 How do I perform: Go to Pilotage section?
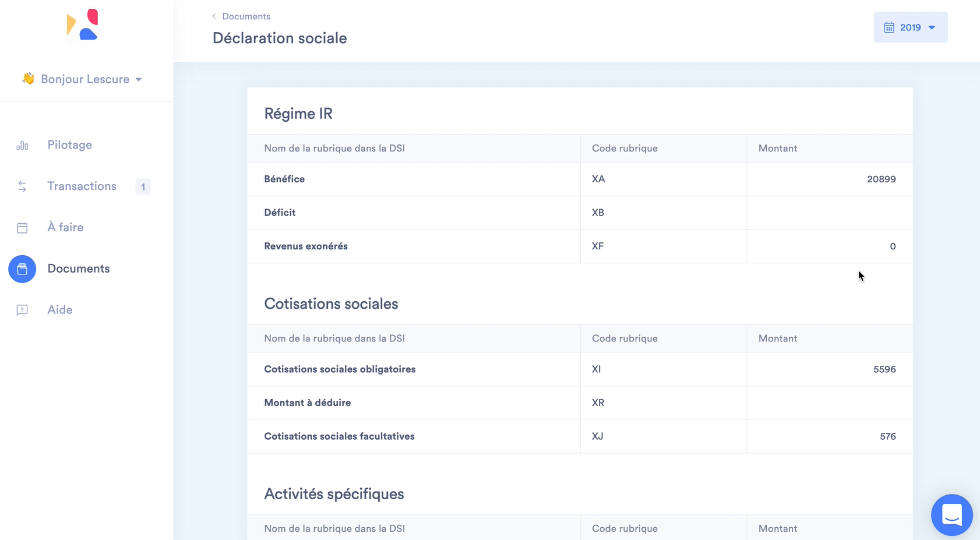click(69, 145)
